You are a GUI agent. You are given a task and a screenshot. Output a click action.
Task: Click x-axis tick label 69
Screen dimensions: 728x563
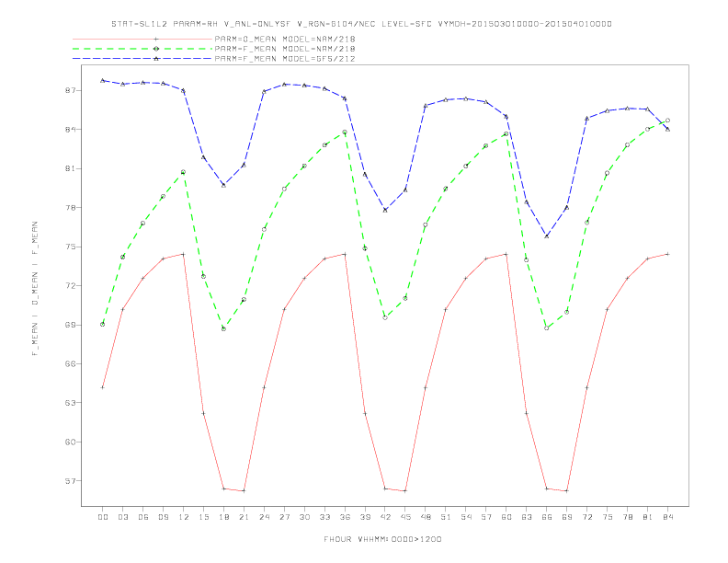tap(567, 517)
